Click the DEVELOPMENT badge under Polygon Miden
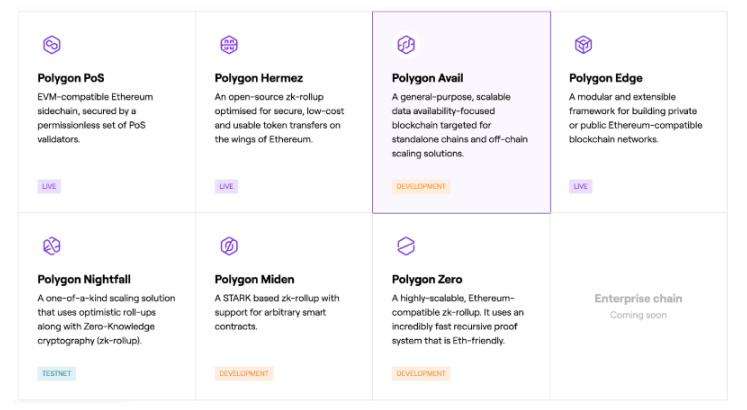This screenshot has width=747, height=410. click(x=244, y=373)
